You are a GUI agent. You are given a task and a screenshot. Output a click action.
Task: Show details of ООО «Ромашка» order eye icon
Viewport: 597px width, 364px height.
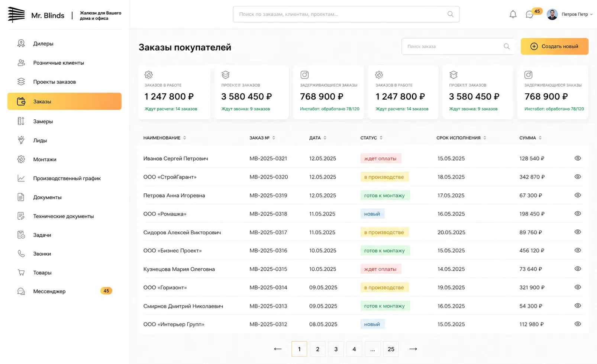point(578,214)
